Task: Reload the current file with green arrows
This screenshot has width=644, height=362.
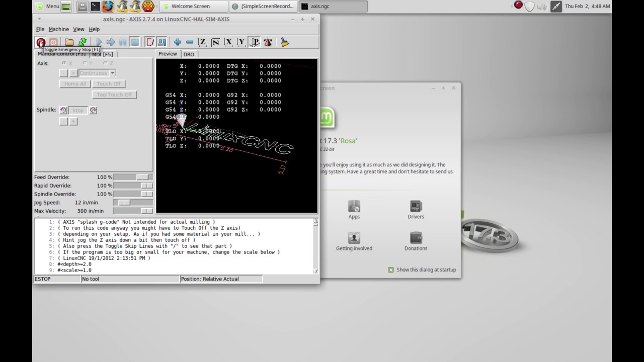Action: pos(82,42)
